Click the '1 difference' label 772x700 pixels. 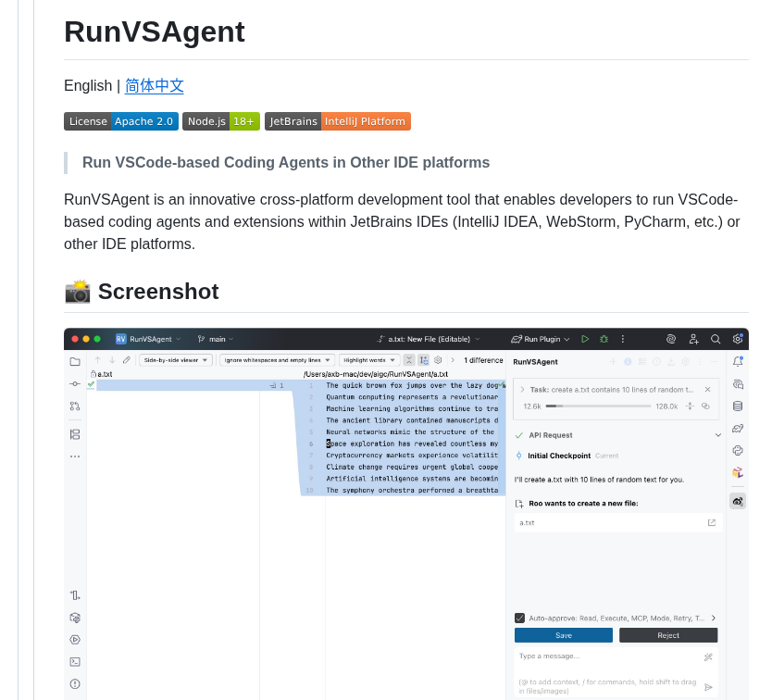[483, 360]
